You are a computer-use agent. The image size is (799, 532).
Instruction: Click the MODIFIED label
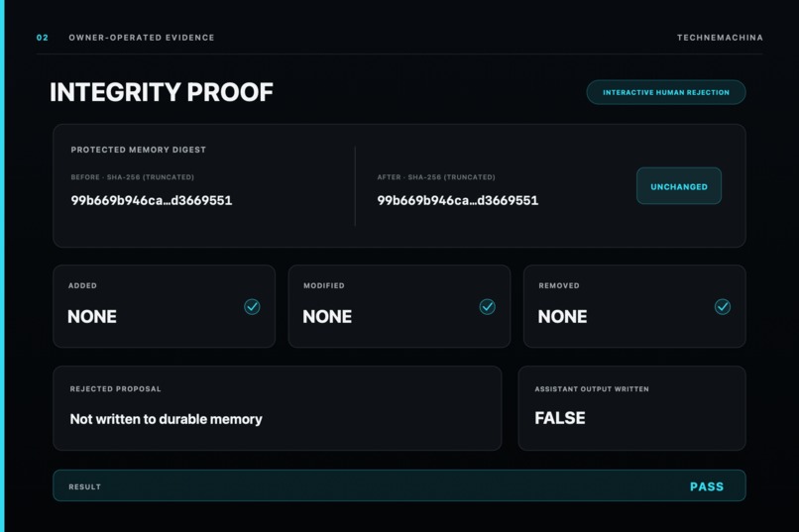324,285
